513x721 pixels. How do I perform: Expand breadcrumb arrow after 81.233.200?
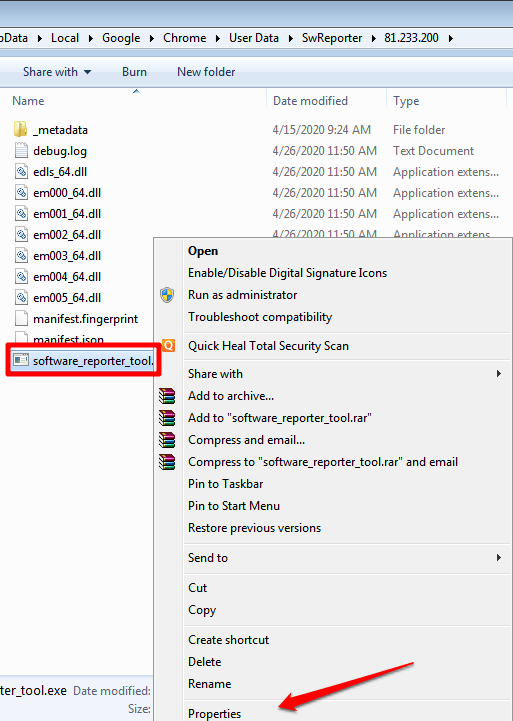click(x=450, y=38)
